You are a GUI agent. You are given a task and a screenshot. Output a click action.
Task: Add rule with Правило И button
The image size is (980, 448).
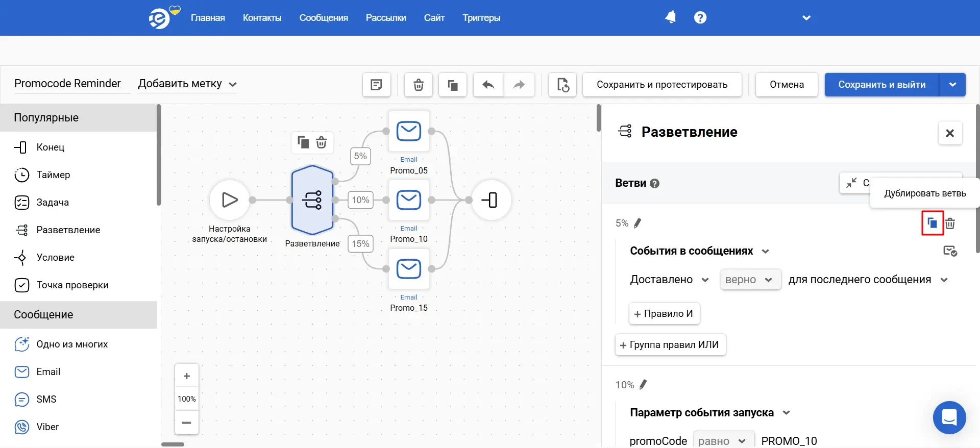664,314
